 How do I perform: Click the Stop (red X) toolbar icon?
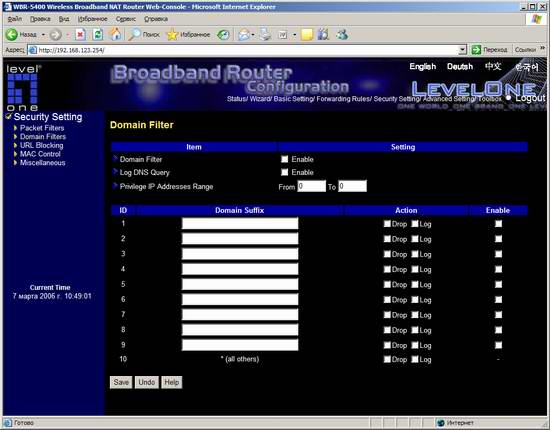pos(80,34)
